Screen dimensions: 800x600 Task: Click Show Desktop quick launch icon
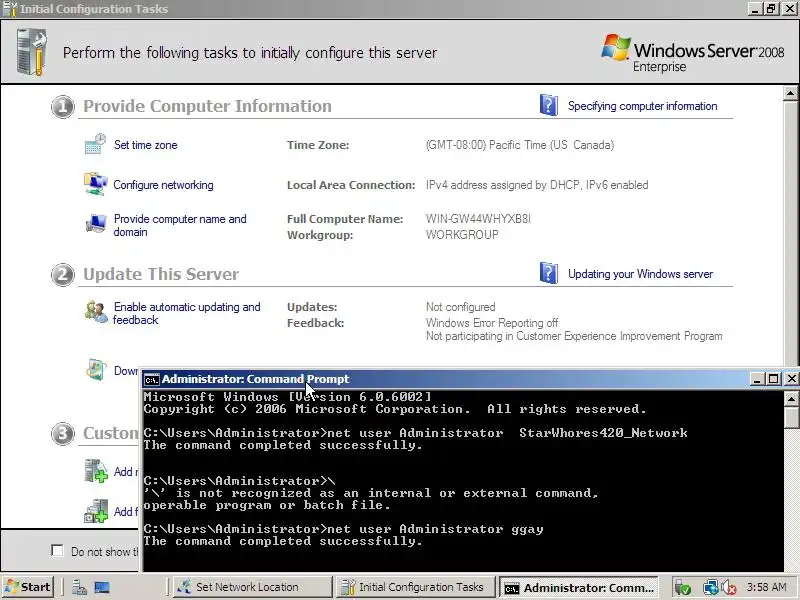(x=102, y=587)
